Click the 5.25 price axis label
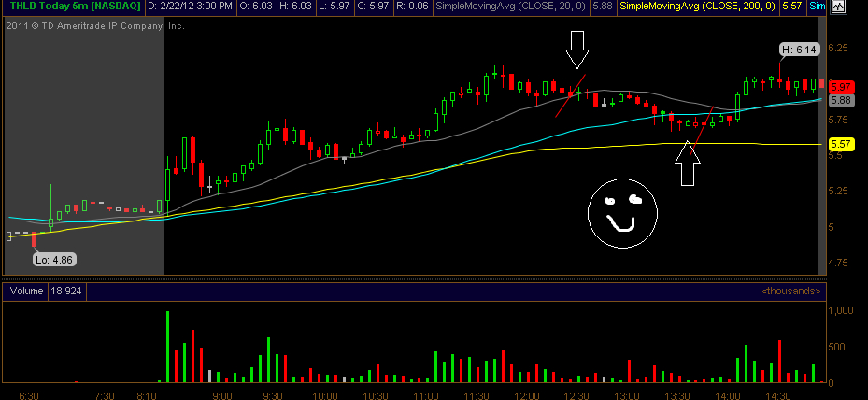Image resolution: width=868 pixels, height=400 pixels. [837, 192]
